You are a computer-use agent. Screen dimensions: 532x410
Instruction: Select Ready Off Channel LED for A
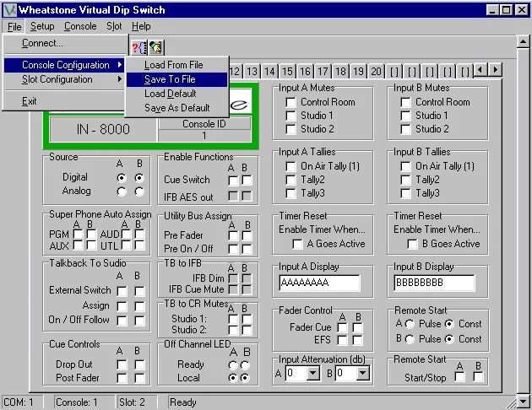[x=233, y=365]
